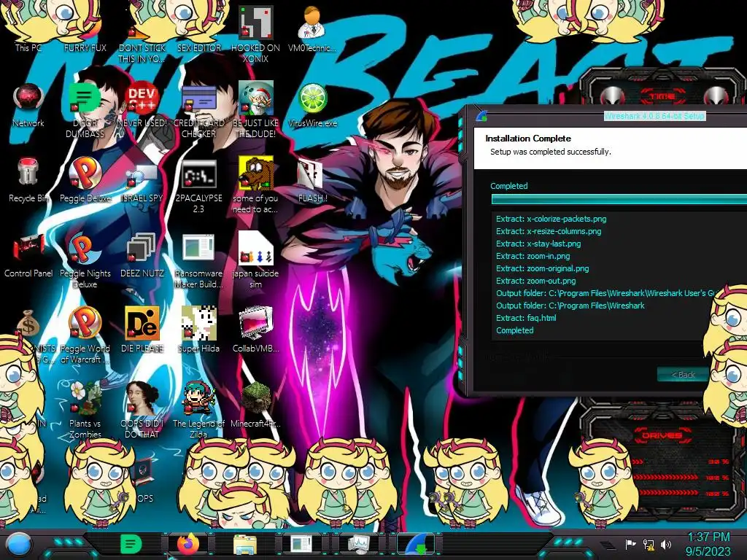Click the drive usage bar showing 30%

(x=679, y=462)
